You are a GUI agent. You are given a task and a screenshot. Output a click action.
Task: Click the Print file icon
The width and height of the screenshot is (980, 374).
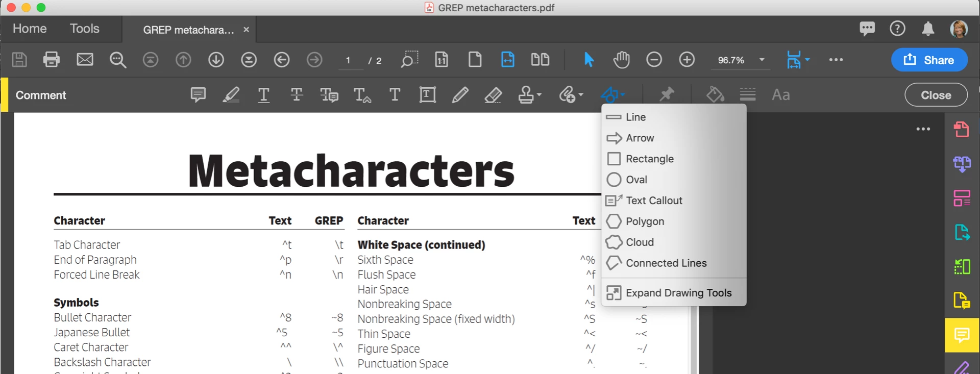[52, 60]
